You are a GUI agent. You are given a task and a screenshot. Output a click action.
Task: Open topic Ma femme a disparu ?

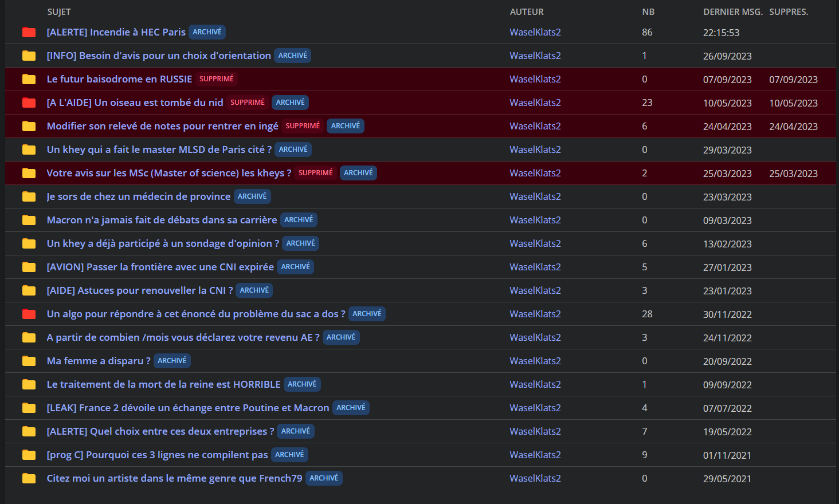point(99,361)
